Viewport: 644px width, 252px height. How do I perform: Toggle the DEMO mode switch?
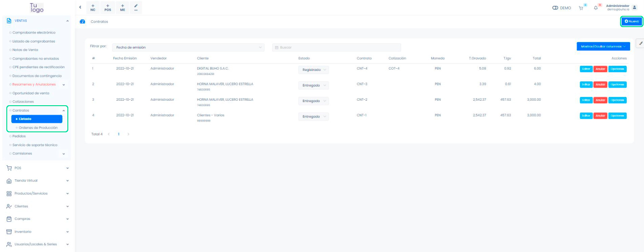[556, 8]
